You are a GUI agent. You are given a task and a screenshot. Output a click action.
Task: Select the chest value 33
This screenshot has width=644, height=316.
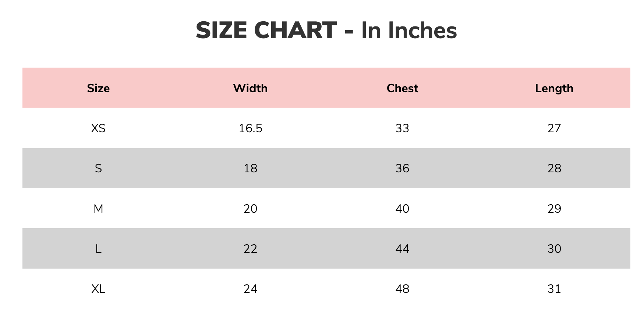[402, 128]
